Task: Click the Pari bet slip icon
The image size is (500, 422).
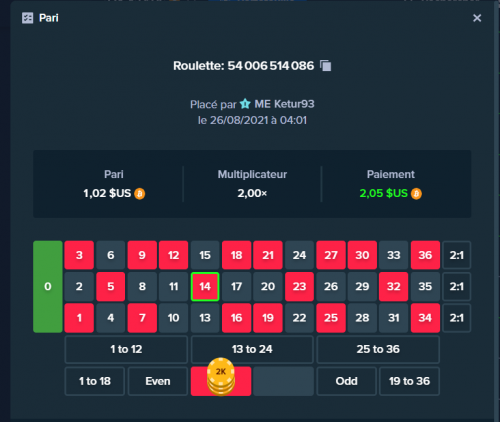Action: 28,18
